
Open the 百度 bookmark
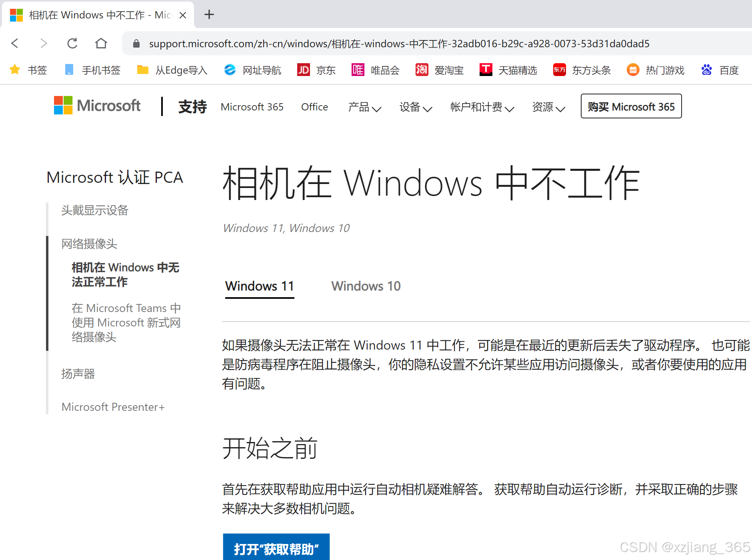click(720, 70)
